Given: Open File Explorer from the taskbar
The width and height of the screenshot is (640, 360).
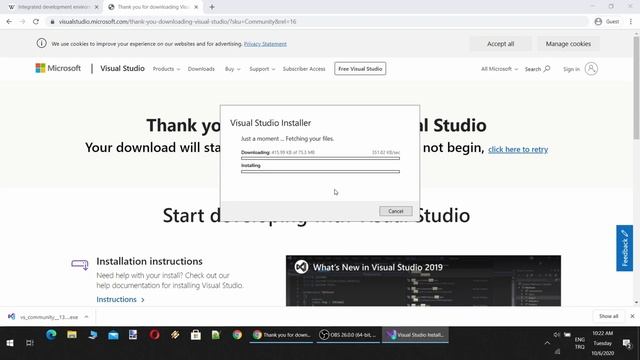Looking at the screenshot, I should click(72, 335).
